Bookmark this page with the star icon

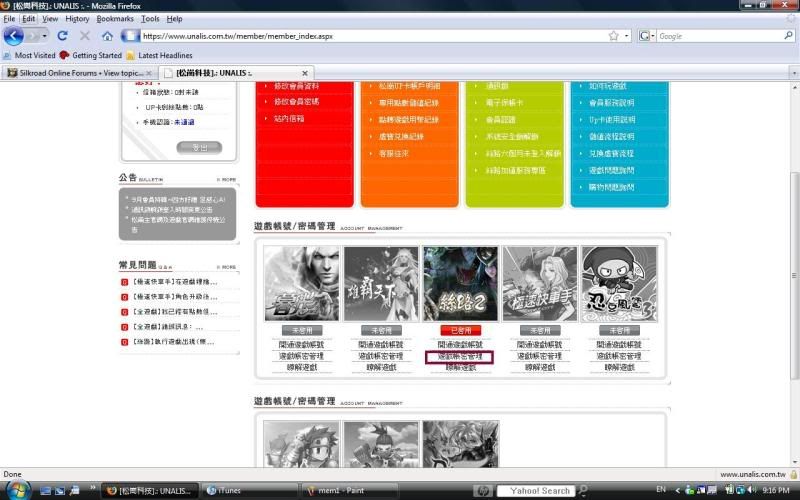coord(614,36)
